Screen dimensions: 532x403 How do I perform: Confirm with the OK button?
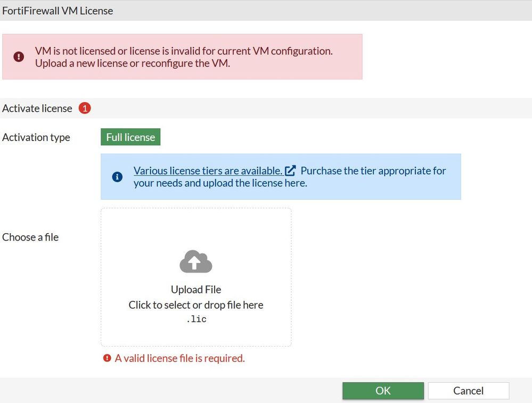383,391
